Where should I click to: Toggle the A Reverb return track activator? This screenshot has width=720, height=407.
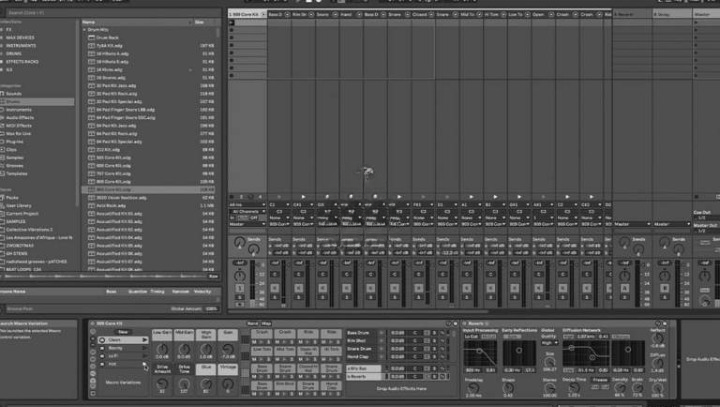coord(624,288)
